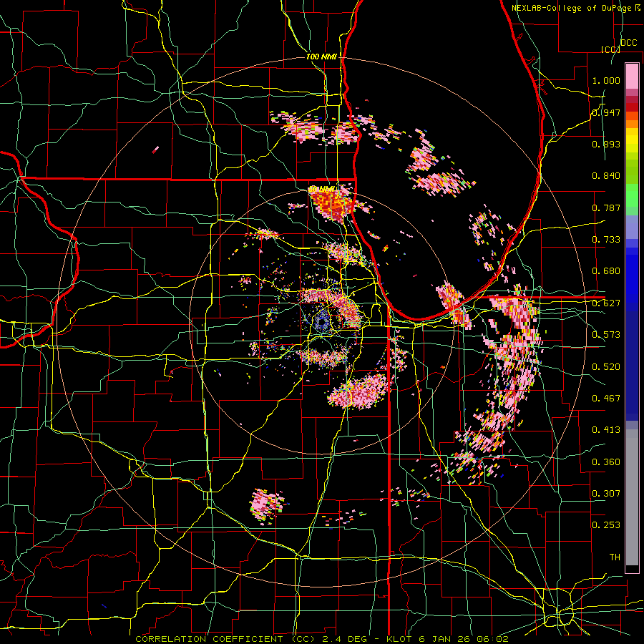644x644 pixels.
Task: Select the 0.360 scale value
Action: pyautogui.click(x=606, y=462)
